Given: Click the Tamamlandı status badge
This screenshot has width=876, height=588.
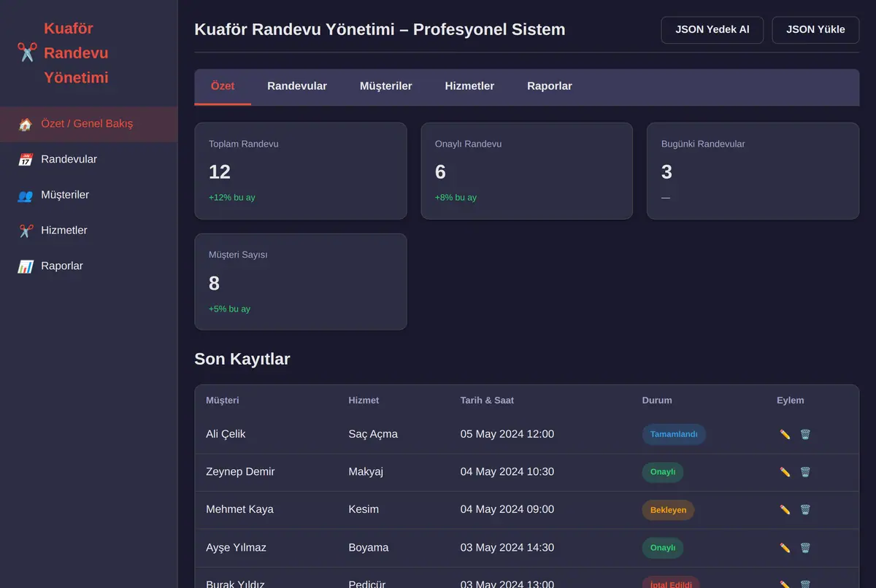Looking at the screenshot, I should pos(674,434).
